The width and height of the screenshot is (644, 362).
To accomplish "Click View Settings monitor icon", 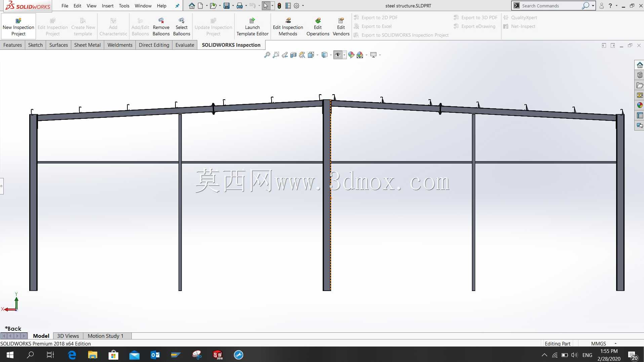I will (373, 55).
